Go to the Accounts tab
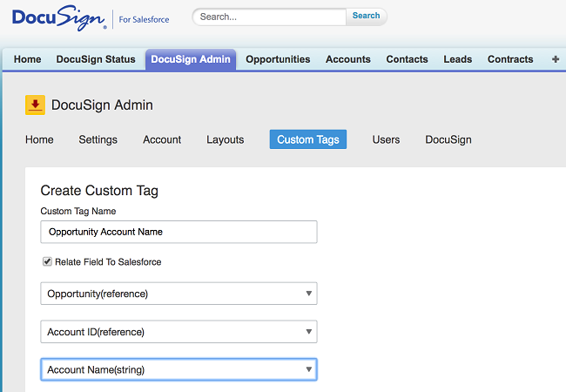The image size is (566, 392). [348, 59]
